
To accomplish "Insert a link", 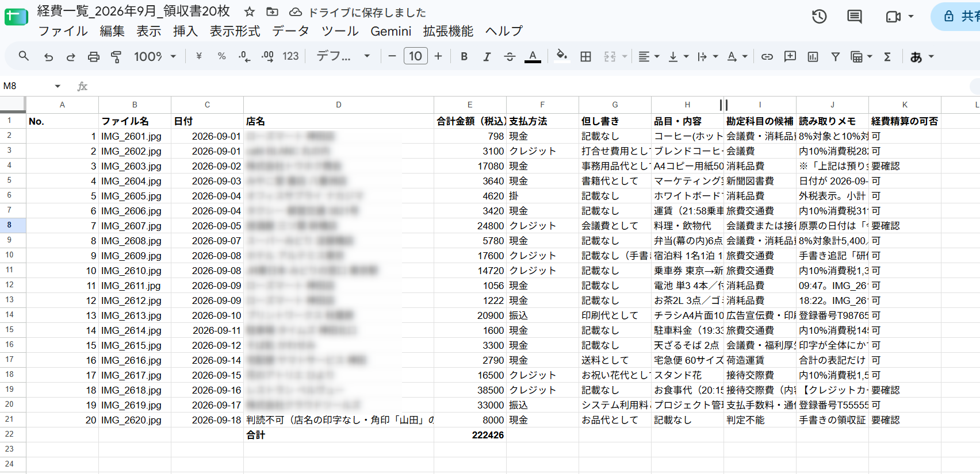I will [x=767, y=56].
